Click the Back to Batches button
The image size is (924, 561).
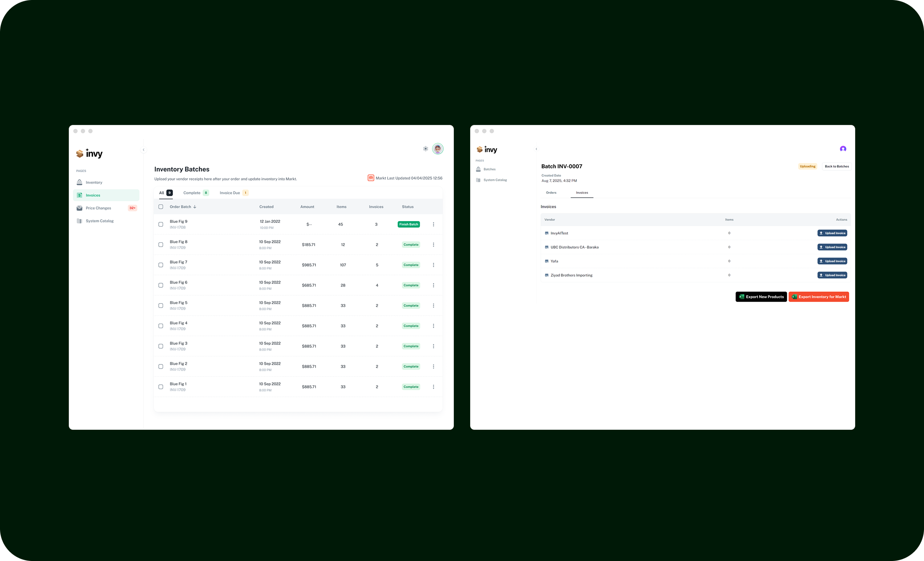point(836,166)
